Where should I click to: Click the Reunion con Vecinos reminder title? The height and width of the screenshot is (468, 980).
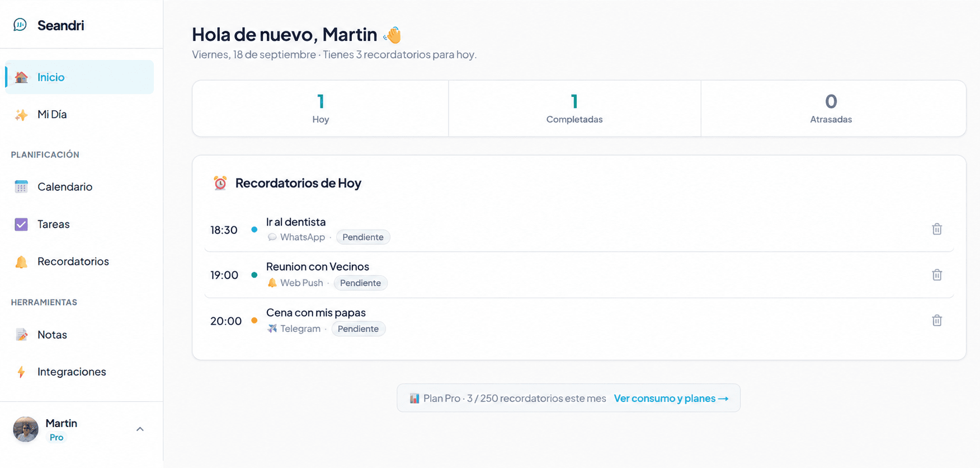pos(318,267)
